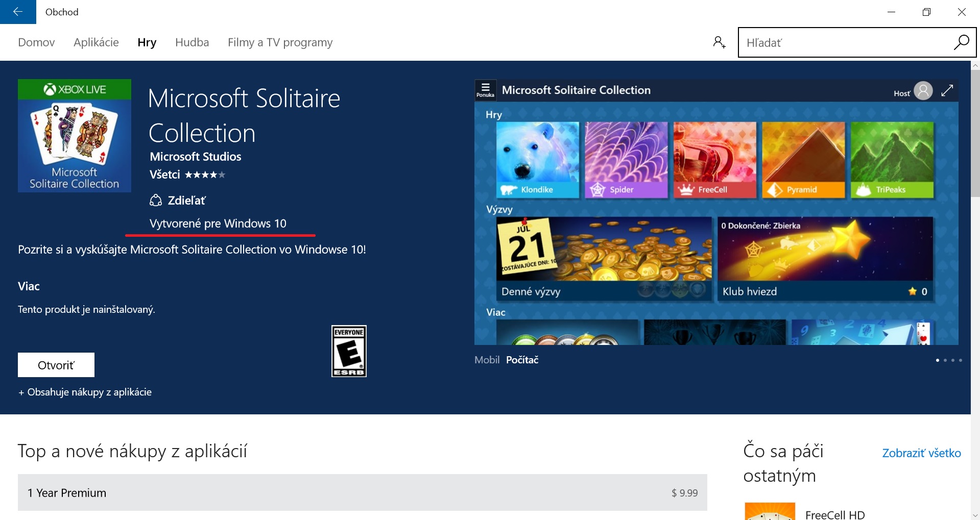Image resolution: width=980 pixels, height=520 pixels.
Task: Select the FreeCell game tile
Action: pos(715,160)
